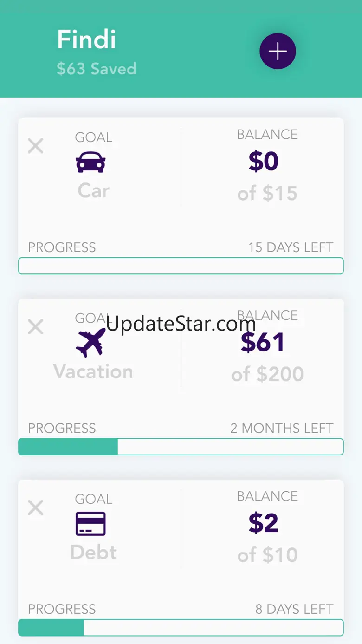This screenshot has width=362, height=644.
Task: Tap the $63 Saved total
Action: [x=97, y=69]
